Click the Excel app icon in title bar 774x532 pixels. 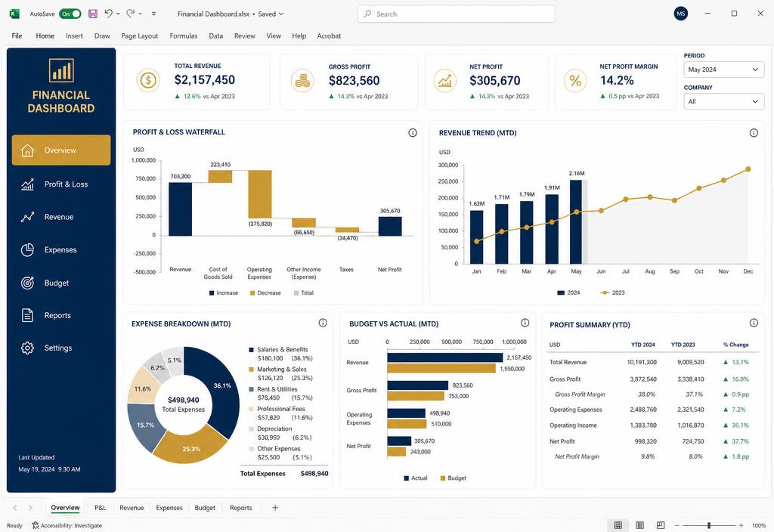click(14, 14)
